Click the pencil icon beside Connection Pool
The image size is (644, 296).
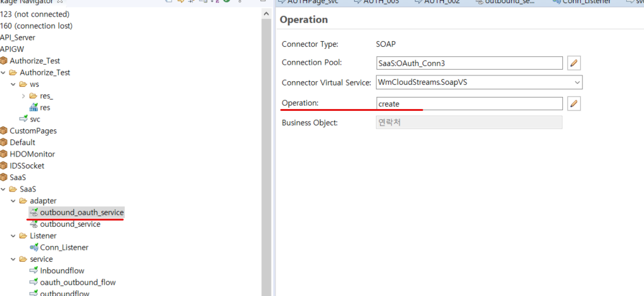coord(574,63)
